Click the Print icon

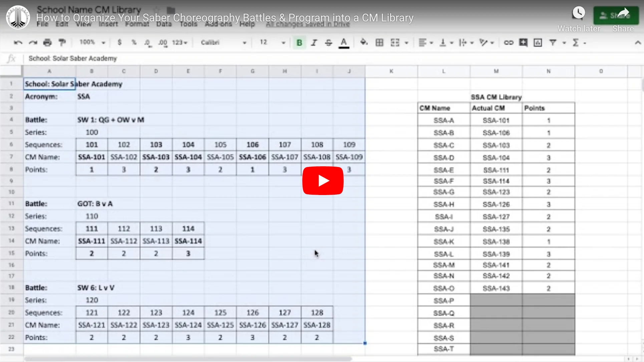click(x=47, y=43)
